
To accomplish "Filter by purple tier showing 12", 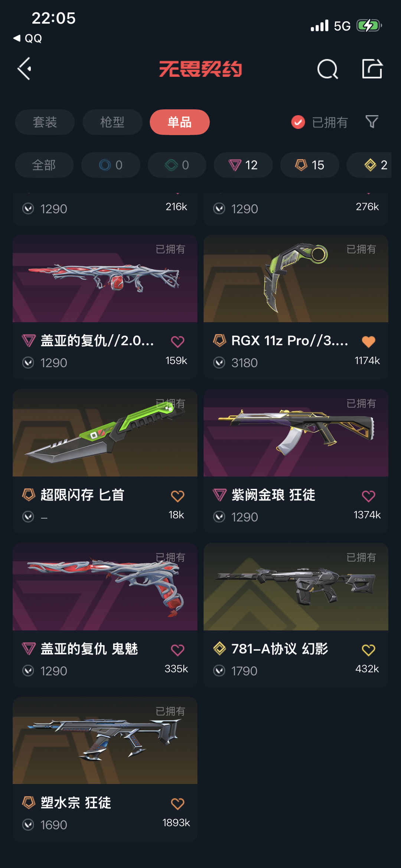I will [243, 165].
